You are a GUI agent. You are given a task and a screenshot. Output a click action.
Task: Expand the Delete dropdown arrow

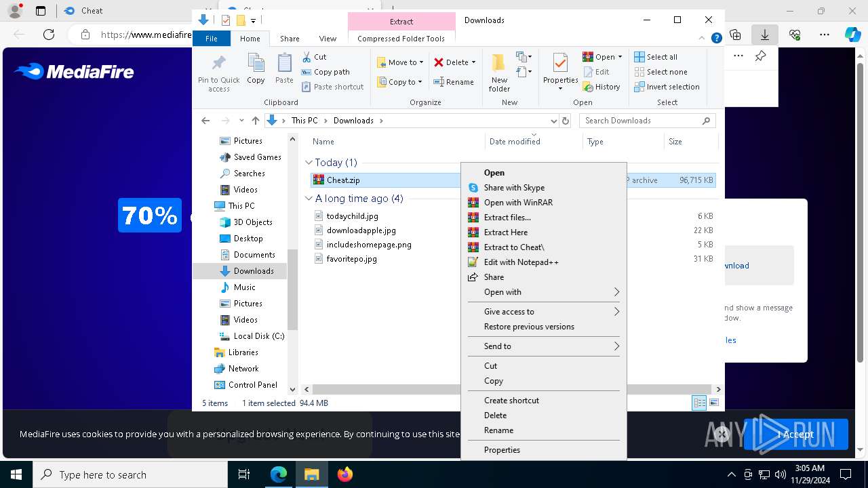coord(473,62)
